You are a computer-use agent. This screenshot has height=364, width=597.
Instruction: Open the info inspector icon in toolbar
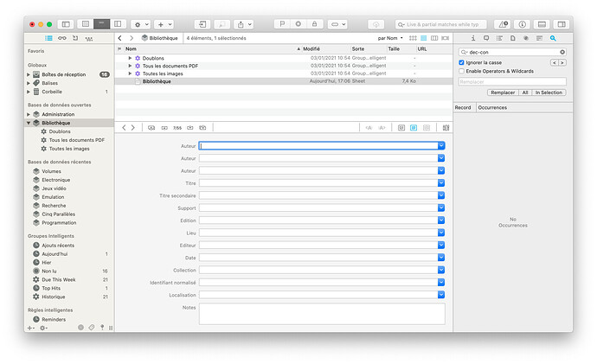click(x=523, y=24)
